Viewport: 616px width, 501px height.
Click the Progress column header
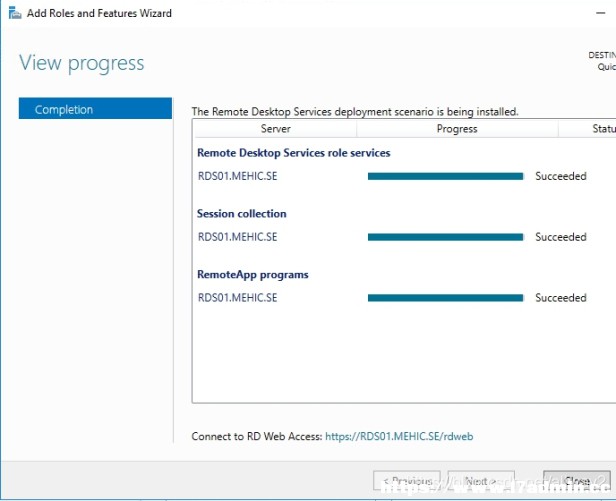pyautogui.click(x=457, y=129)
